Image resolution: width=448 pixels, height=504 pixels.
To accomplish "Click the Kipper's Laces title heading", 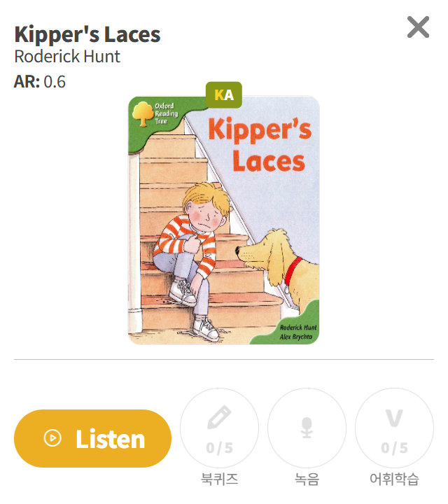I will 87,34.
